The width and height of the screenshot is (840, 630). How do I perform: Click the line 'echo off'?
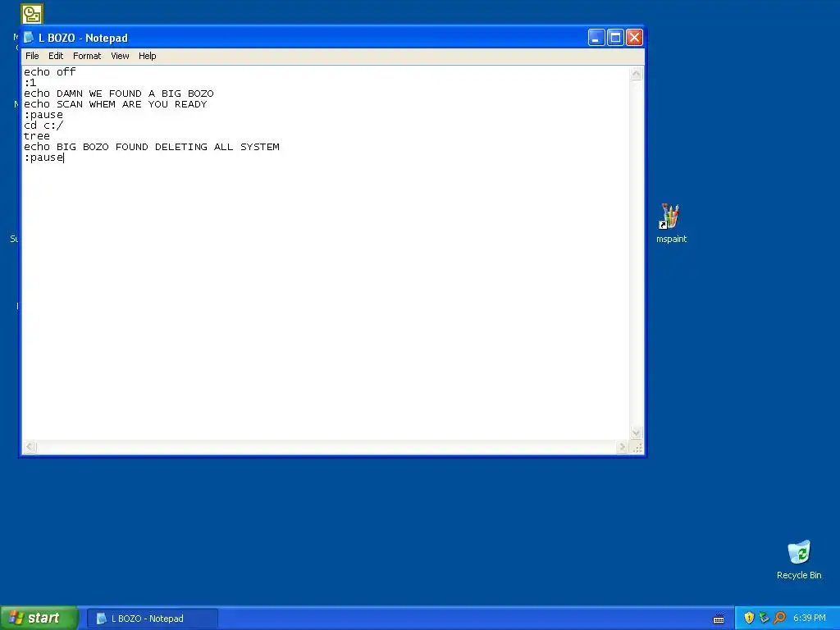tap(50, 72)
